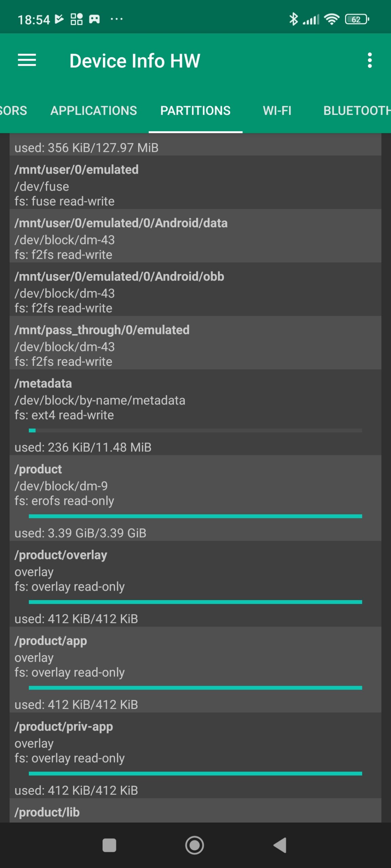Switch to the APPLICATIONS tab

[x=94, y=111]
